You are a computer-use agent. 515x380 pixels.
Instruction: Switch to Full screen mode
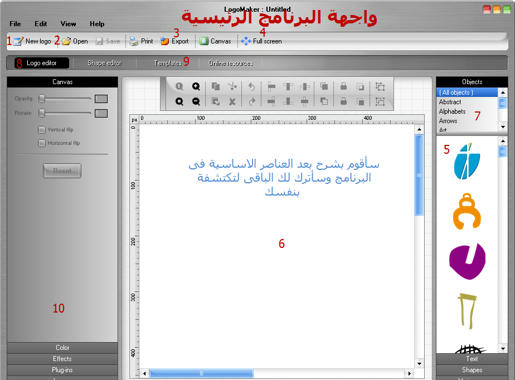(261, 41)
